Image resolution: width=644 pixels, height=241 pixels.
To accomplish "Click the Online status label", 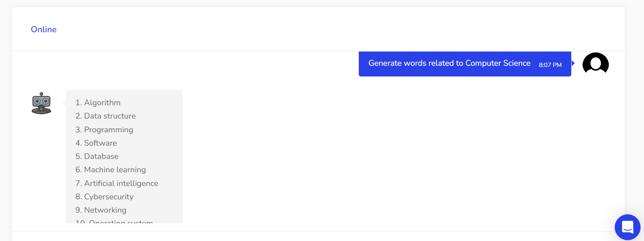I will 44,30.
